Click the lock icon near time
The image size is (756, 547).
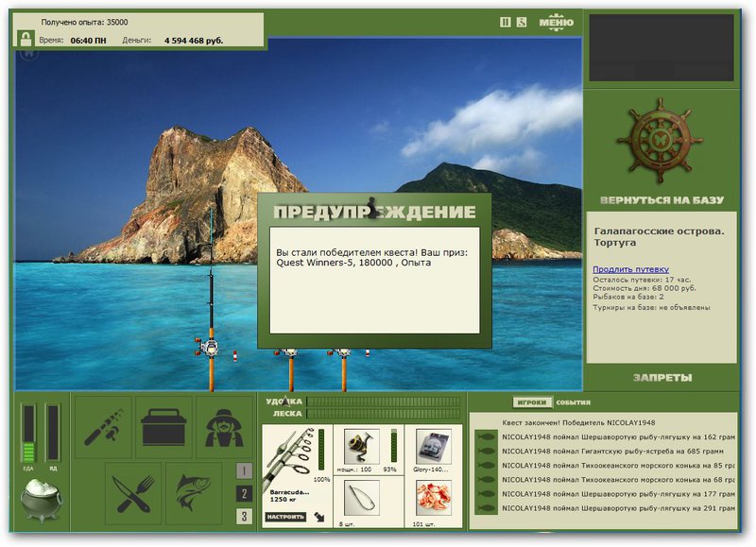[26, 38]
